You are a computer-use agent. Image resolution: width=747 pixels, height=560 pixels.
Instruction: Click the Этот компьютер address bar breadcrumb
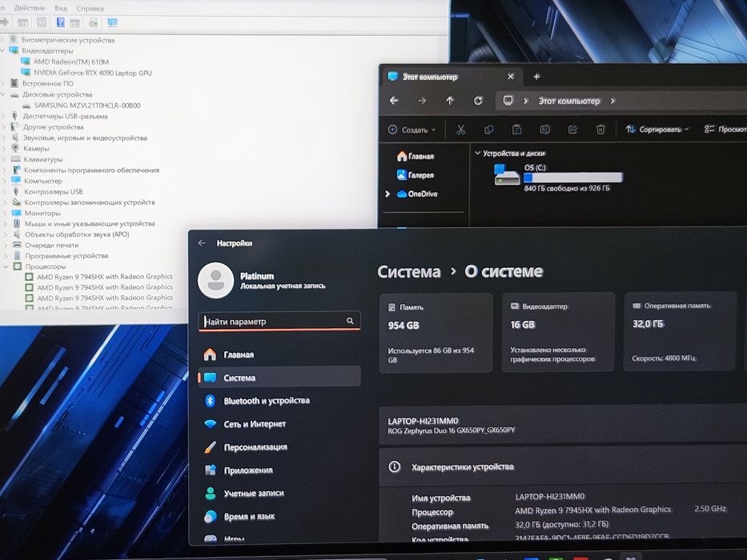point(568,101)
